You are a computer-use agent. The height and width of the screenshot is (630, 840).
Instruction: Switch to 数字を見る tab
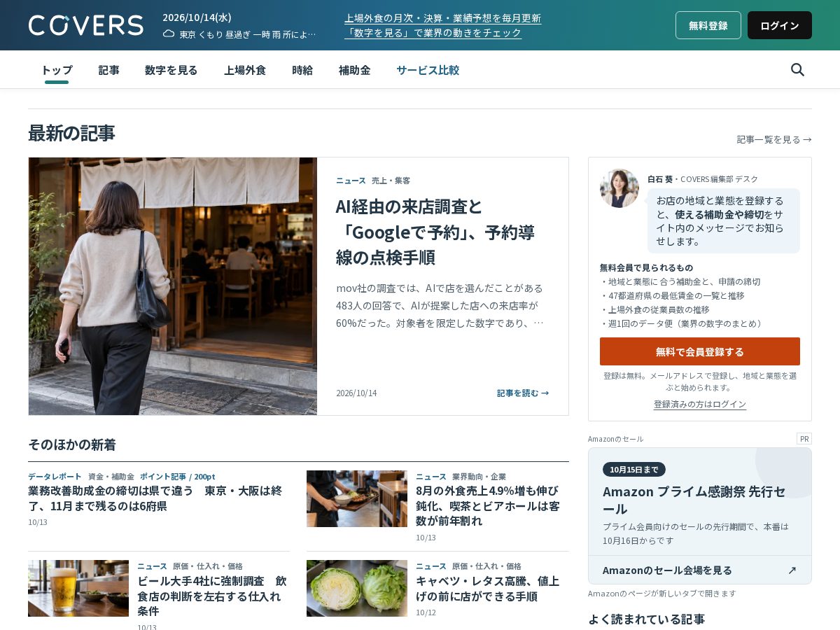(171, 70)
